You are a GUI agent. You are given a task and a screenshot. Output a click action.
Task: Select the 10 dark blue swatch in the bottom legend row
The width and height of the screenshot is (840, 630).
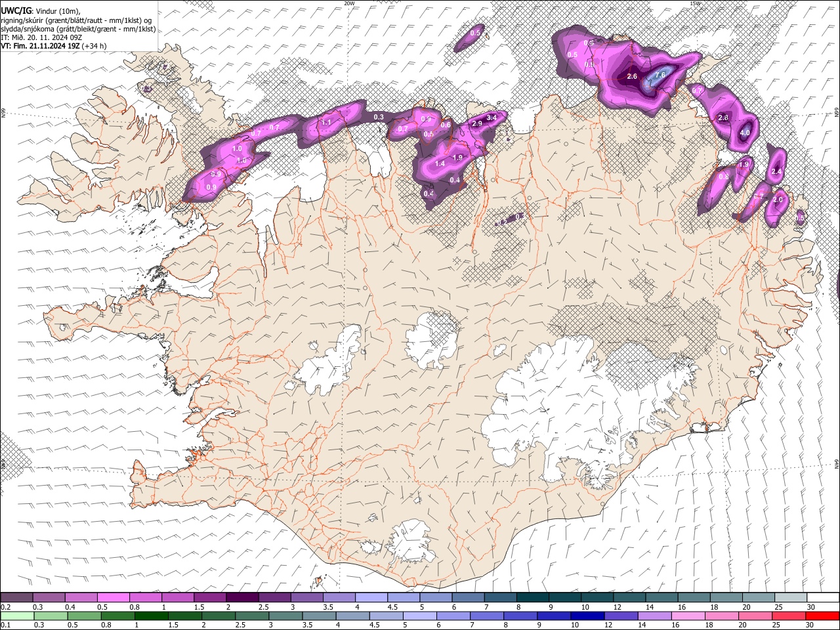tap(586, 616)
